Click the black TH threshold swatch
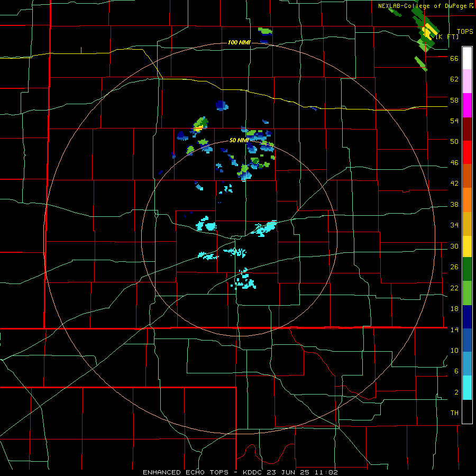The width and height of the screenshot is (476, 476). click(467, 411)
